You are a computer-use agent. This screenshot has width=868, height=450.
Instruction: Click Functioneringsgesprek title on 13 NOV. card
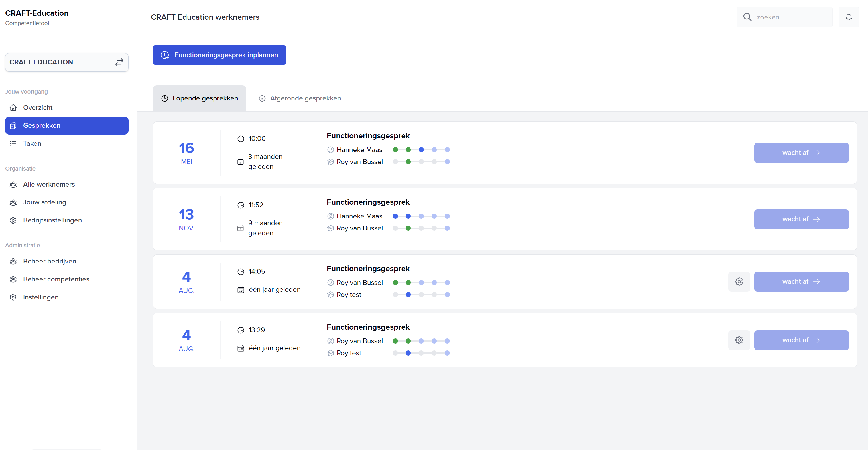[x=368, y=202]
